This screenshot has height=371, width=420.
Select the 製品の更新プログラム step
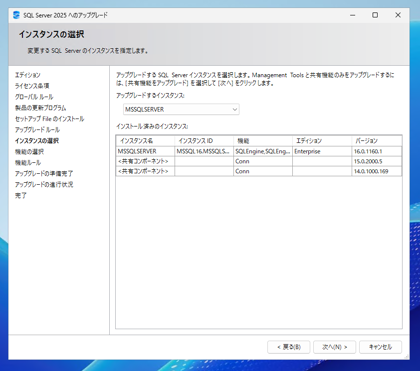(40, 108)
